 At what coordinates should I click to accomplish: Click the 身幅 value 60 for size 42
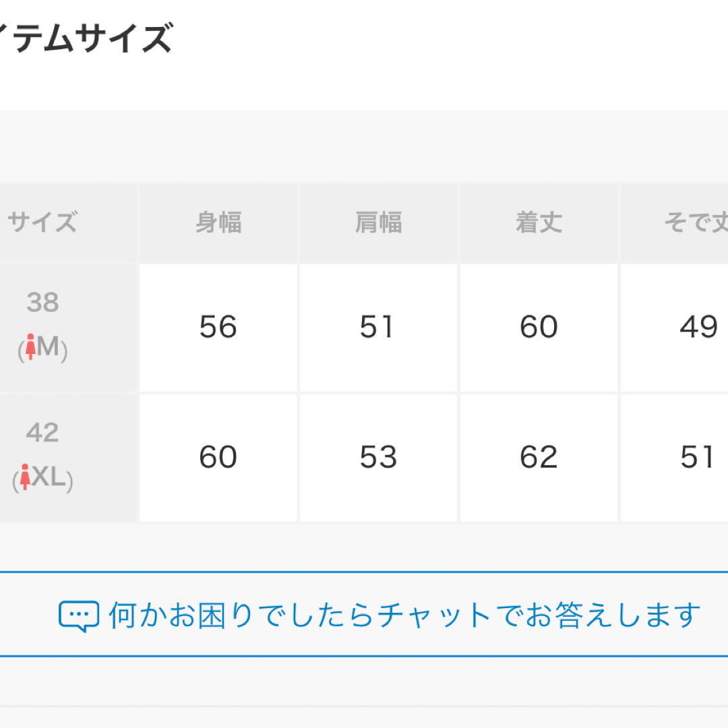tap(218, 458)
